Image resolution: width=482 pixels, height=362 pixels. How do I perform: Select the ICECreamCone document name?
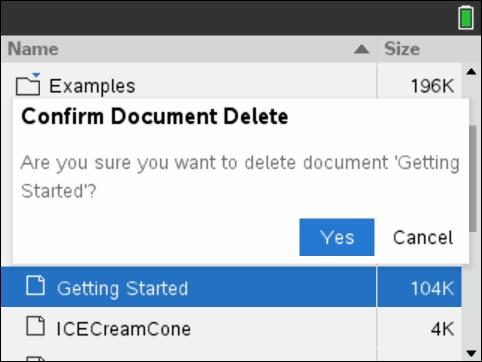(x=124, y=329)
